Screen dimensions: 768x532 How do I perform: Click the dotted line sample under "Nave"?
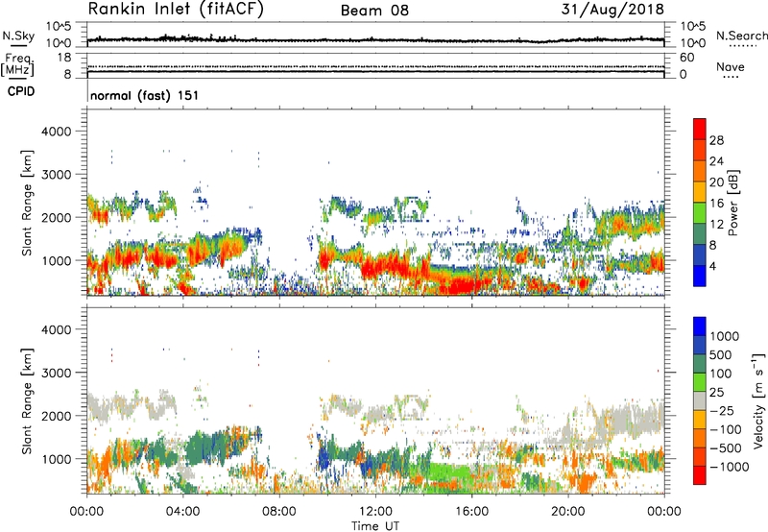pyautogui.click(x=732, y=78)
